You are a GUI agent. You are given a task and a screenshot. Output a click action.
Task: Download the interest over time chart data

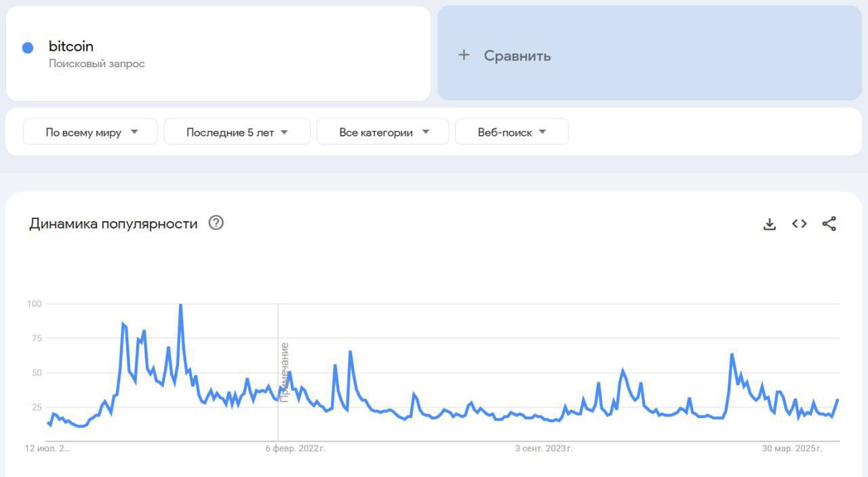[769, 224]
